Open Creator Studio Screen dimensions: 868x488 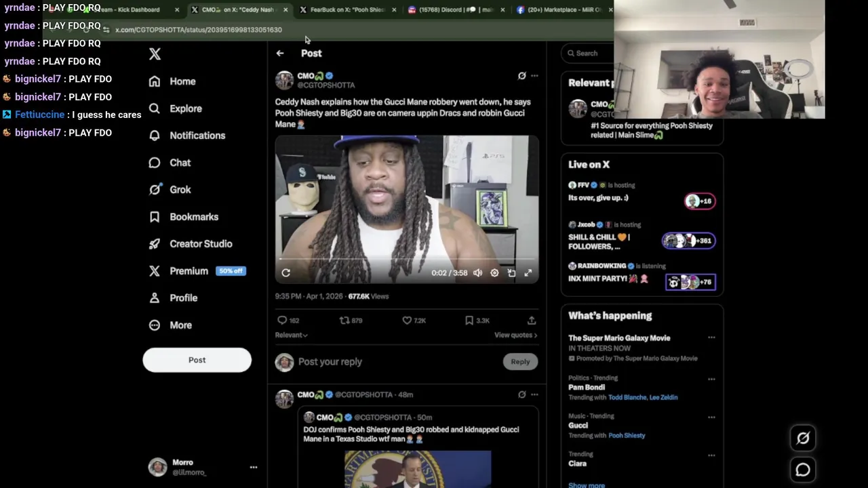click(191, 244)
